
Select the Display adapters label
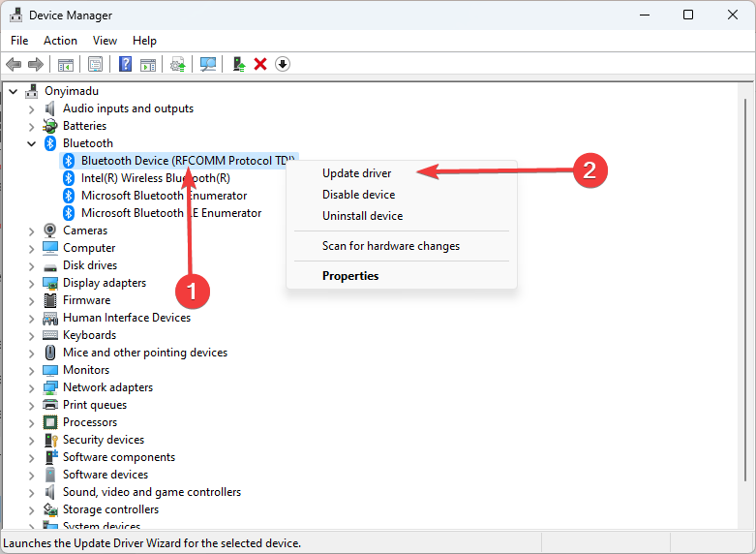[105, 283]
